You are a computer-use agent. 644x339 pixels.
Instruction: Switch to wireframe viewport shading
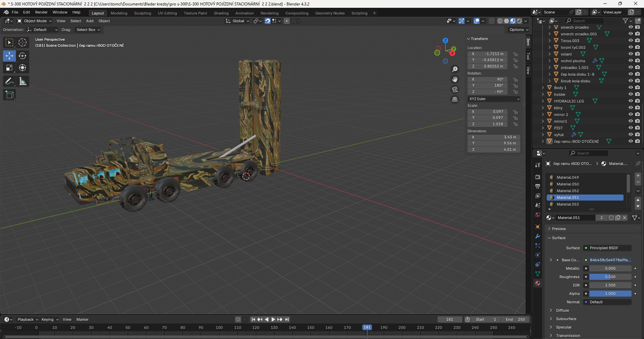tap(501, 21)
